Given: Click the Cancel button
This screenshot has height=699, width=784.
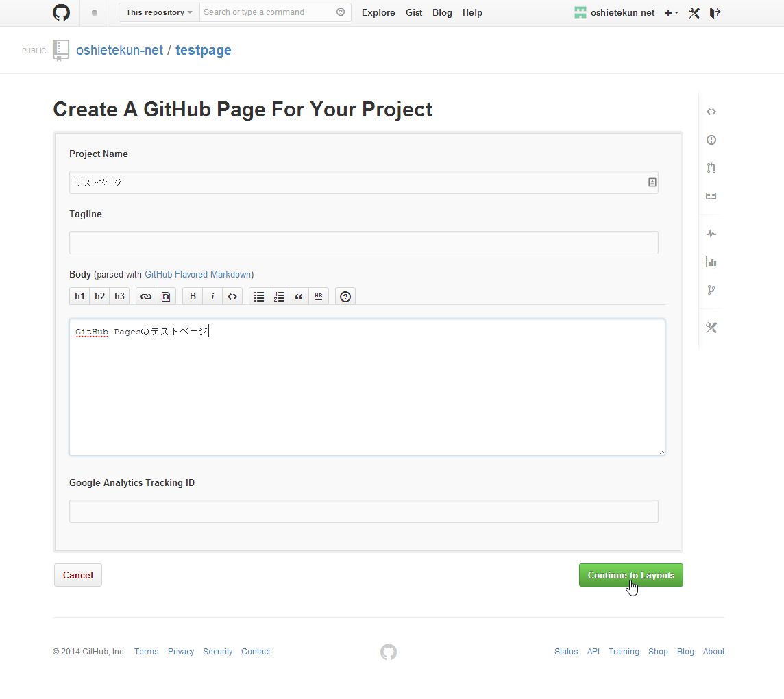Looking at the screenshot, I should pos(78,575).
